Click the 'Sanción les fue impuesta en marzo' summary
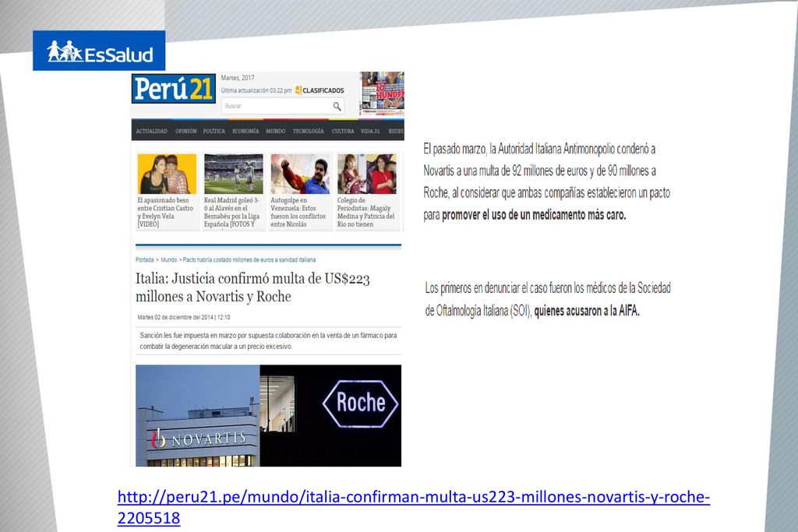Viewport: 798px width, 532px height. pyautogui.click(x=268, y=340)
